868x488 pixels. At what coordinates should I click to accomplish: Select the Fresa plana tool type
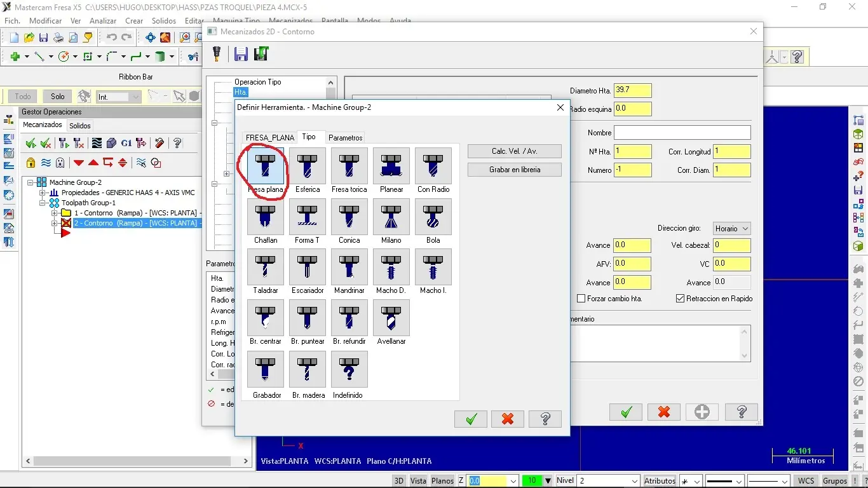click(x=266, y=166)
